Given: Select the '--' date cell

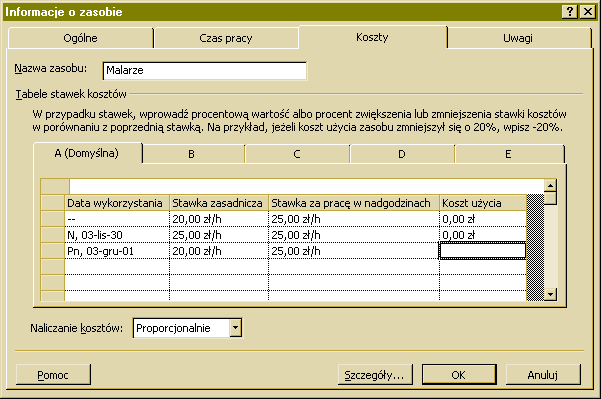Looking at the screenshot, I should [117, 219].
